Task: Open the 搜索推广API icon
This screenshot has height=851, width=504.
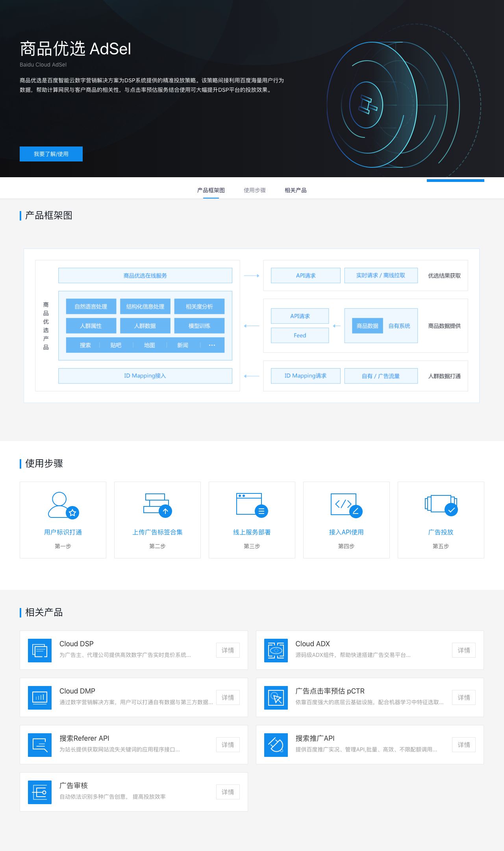Action: [276, 745]
